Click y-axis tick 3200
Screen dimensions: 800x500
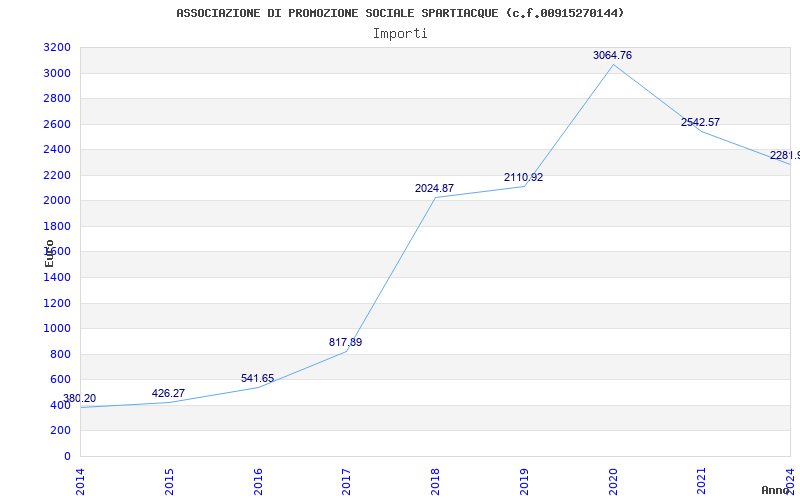pyautogui.click(x=57, y=47)
